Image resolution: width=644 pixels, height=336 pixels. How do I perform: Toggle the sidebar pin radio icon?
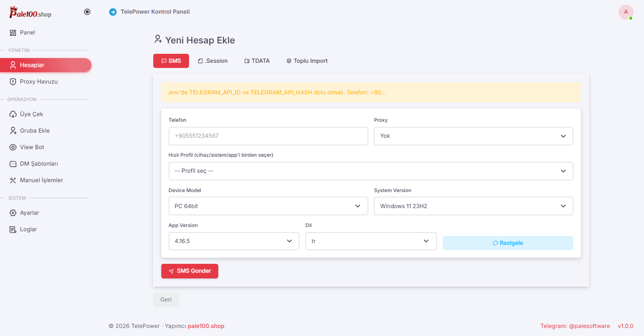pos(87,12)
